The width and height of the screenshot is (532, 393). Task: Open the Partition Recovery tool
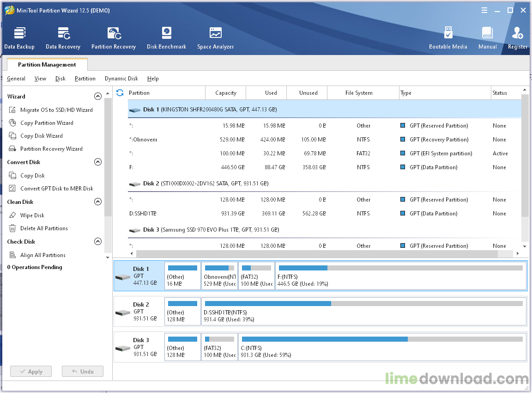[114, 38]
